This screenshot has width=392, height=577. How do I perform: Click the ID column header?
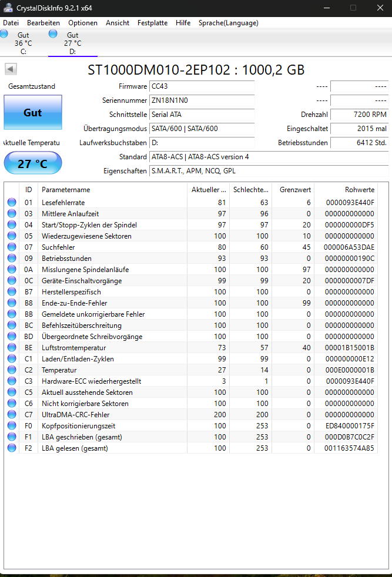pyautogui.click(x=28, y=190)
